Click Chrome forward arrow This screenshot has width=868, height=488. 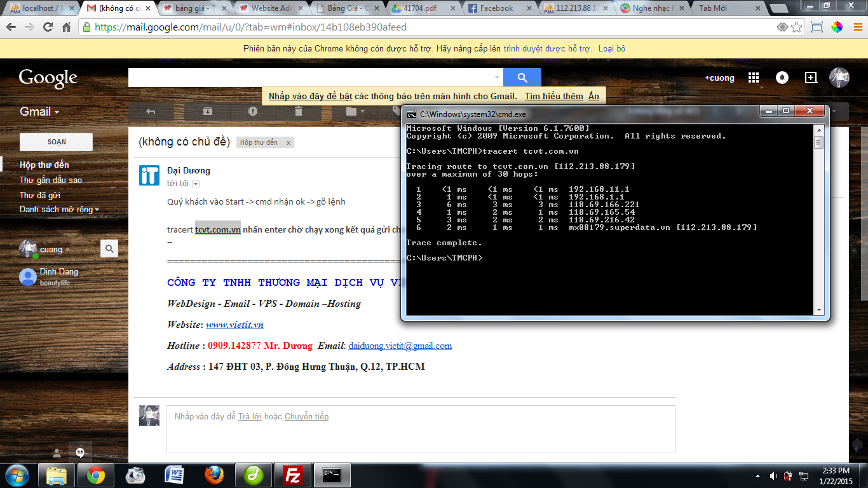[29, 27]
